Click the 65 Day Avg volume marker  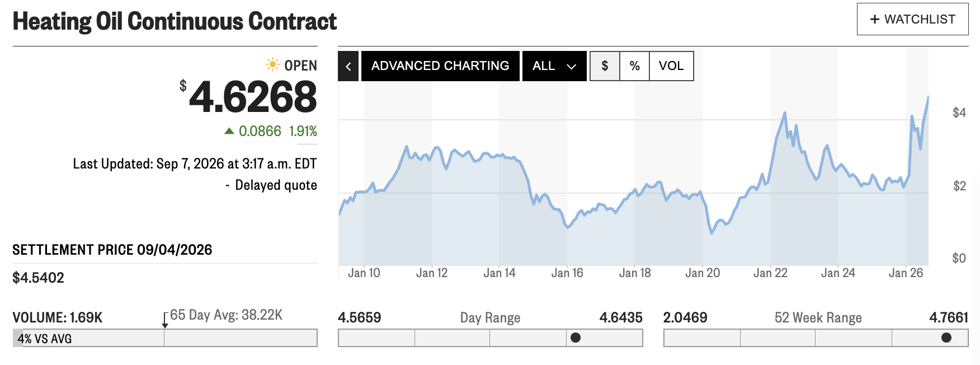click(164, 321)
